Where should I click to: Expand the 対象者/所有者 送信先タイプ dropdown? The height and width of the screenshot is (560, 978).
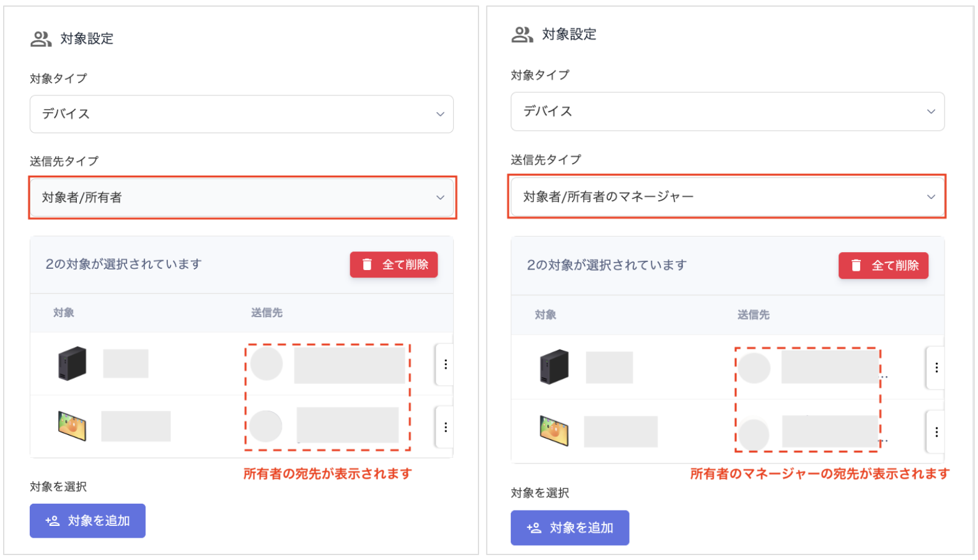[x=242, y=198]
